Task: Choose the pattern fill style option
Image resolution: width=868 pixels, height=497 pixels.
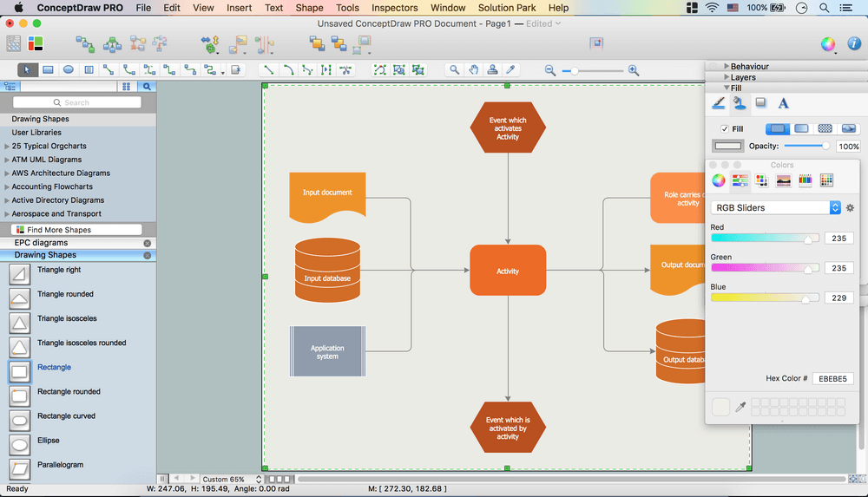Action: pos(825,129)
